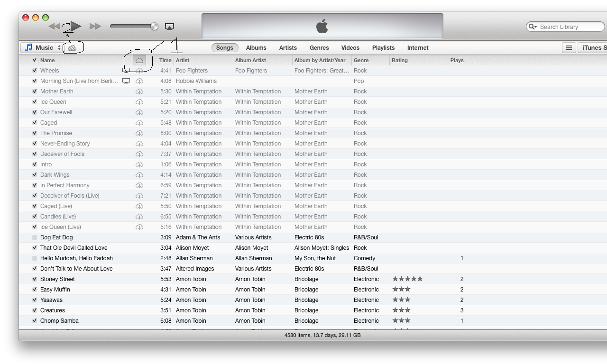Uncheck the Easy Muffin checkbox

click(x=35, y=290)
